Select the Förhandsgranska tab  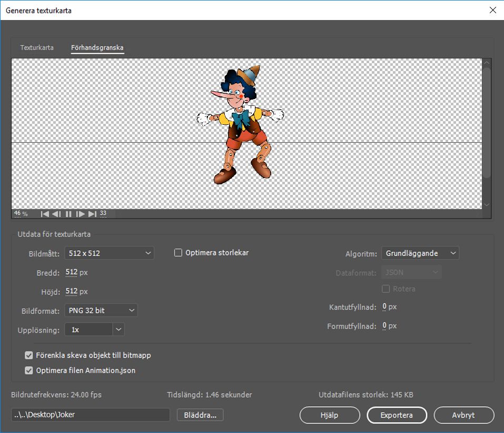(97, 48)
